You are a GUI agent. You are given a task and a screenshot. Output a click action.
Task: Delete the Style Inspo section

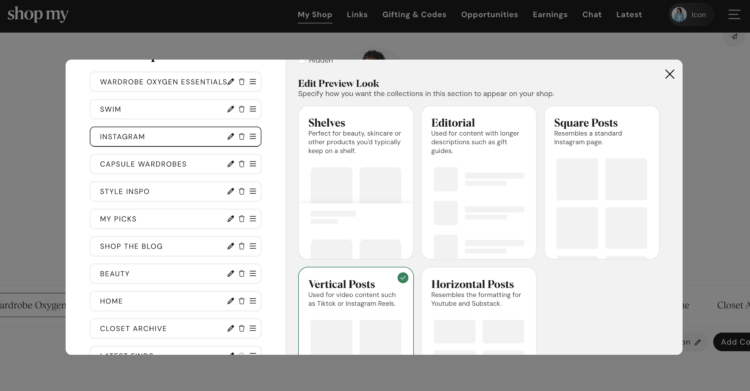tap(242, 191)
